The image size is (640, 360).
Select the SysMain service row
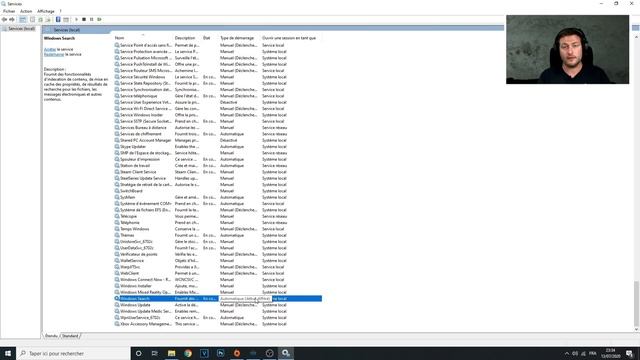point(218,197)
